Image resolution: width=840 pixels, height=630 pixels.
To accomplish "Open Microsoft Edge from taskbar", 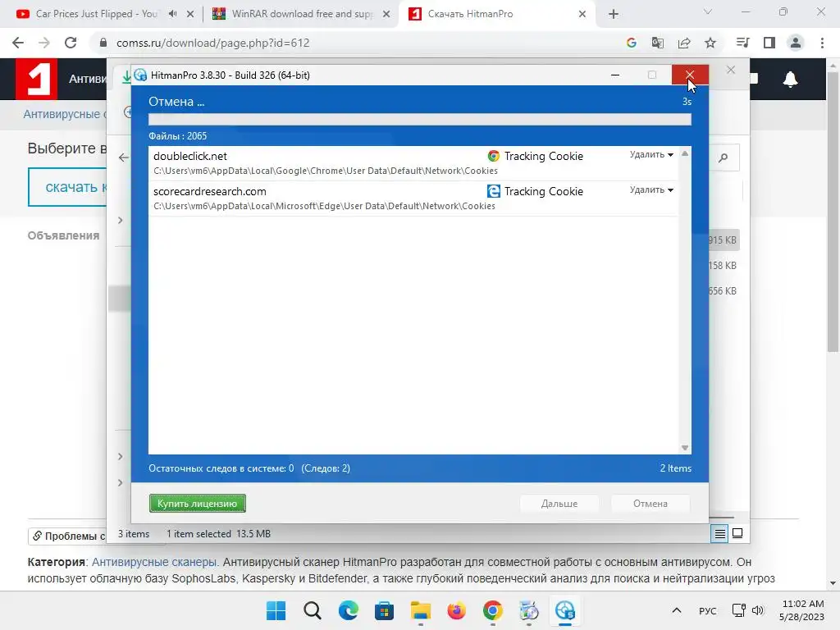I will coord(348,610).
